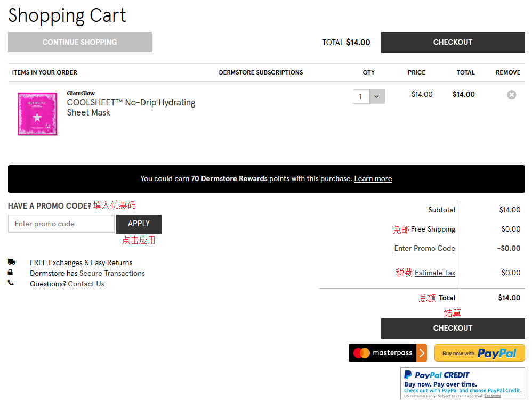Open the COOLSHEET No-Drip Hydrating Sheet Mask title

click(131, 107)
